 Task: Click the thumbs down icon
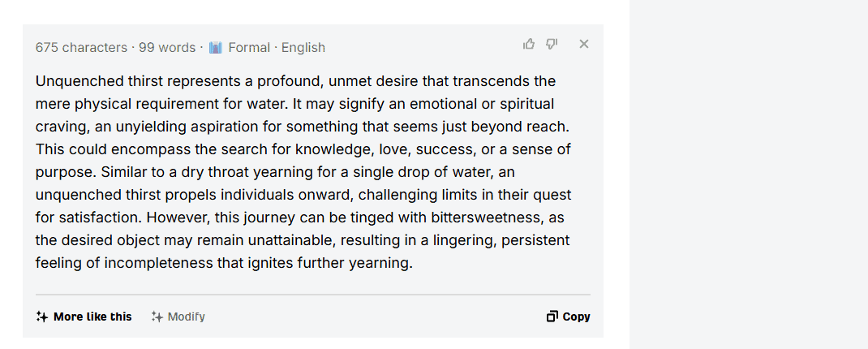[x=552, y=44]
